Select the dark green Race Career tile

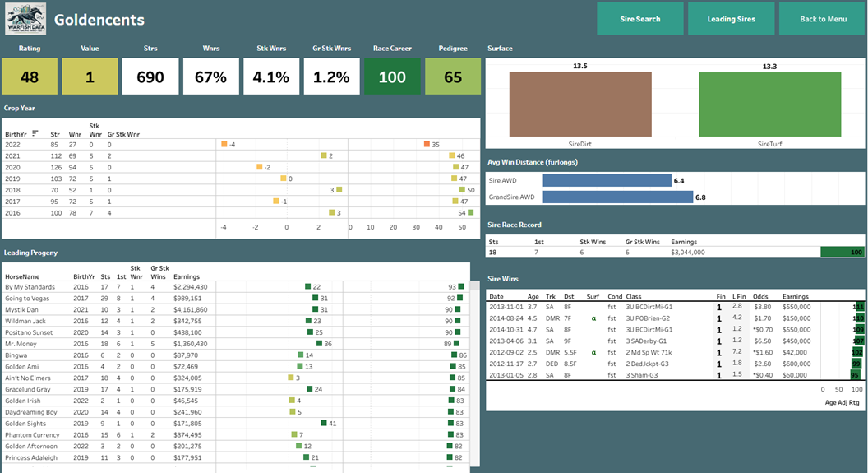point(392,77)
